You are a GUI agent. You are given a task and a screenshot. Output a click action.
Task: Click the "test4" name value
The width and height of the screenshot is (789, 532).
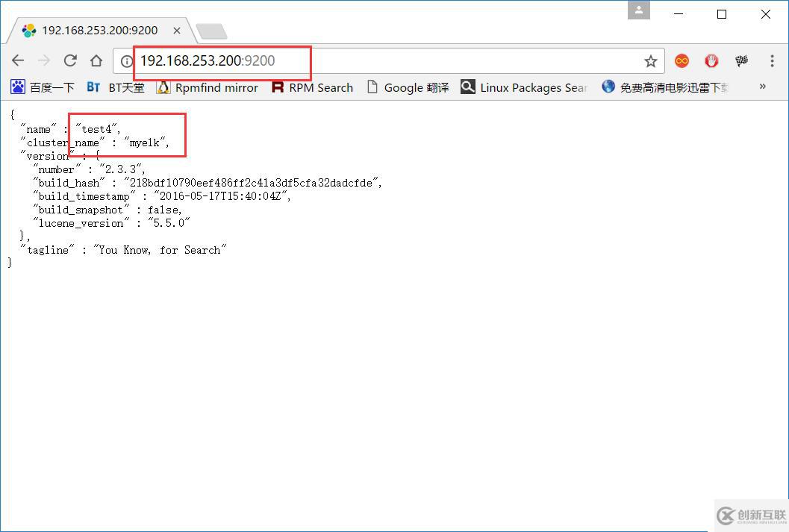coord(98,129)
